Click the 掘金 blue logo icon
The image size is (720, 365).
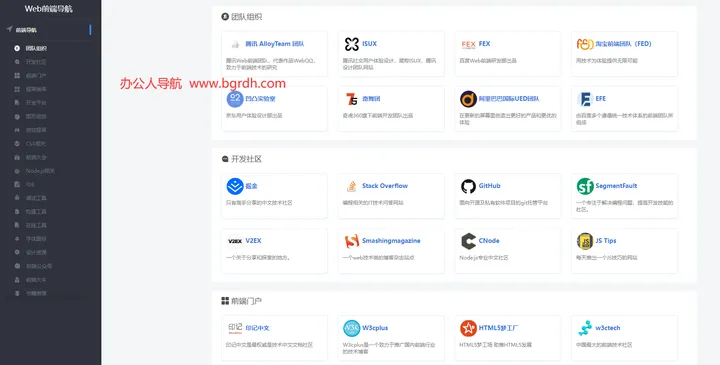click(x=235, y=186)
